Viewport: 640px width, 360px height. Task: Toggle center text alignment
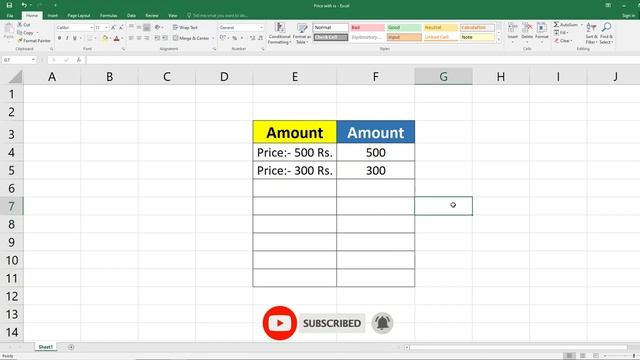(x=139, y=38)
